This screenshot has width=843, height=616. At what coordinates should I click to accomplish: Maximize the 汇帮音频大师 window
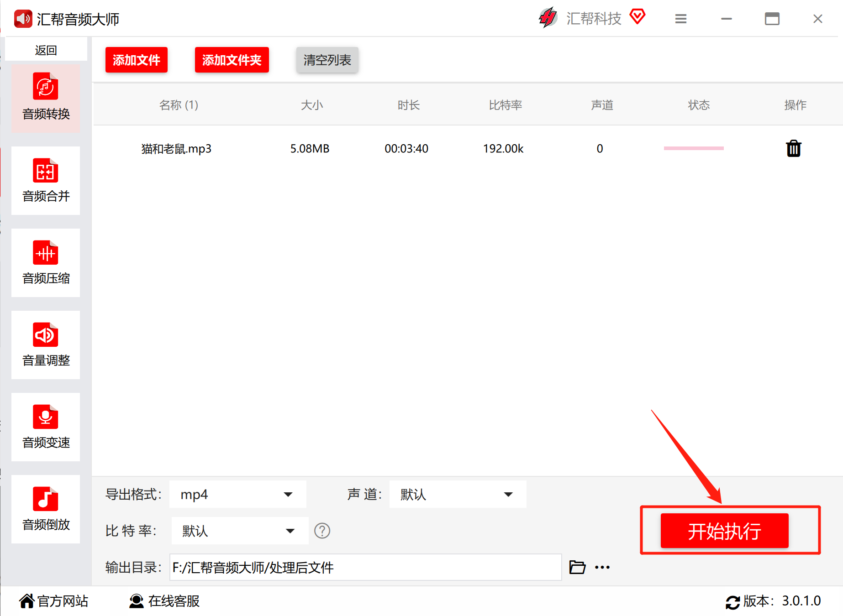pyautogui.click(x=772, y=19)
